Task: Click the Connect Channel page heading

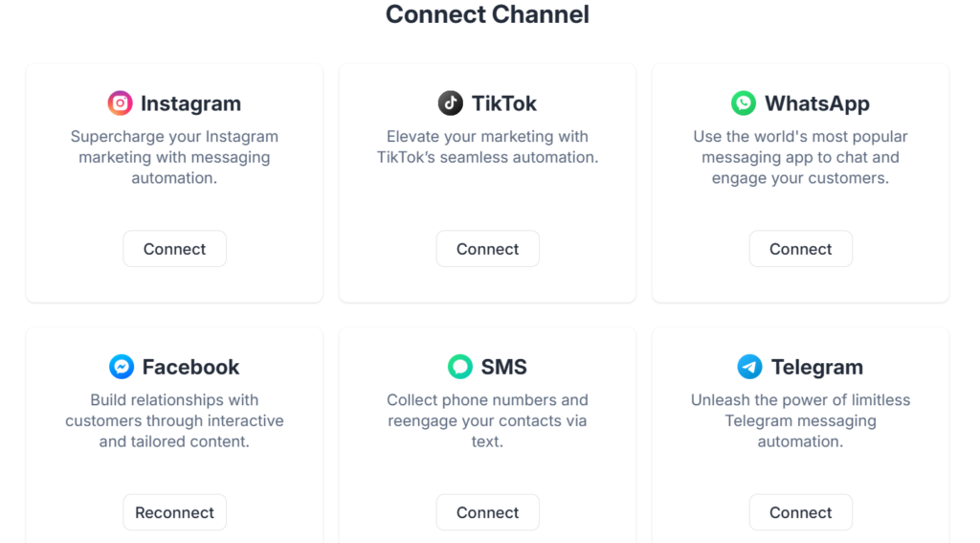Action: pyautogui.click(x=487, y=14)
